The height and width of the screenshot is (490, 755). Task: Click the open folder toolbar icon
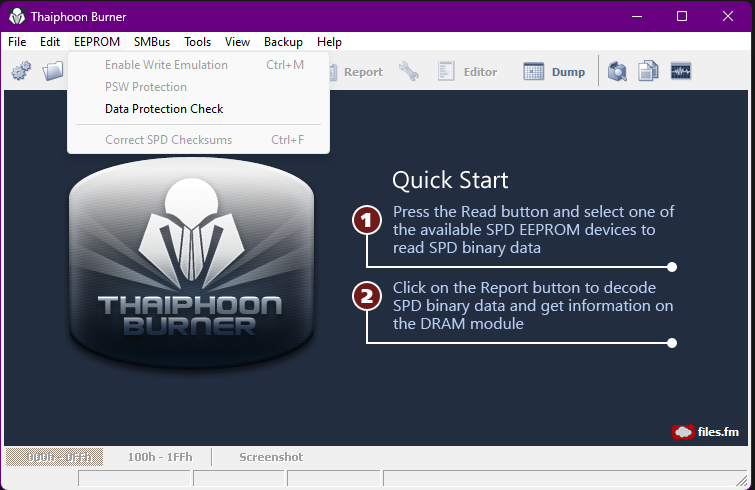(x=53, y=71)
